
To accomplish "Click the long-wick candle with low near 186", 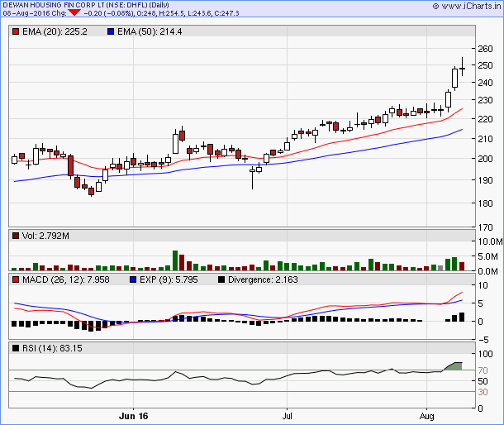I will click(252, 178).
